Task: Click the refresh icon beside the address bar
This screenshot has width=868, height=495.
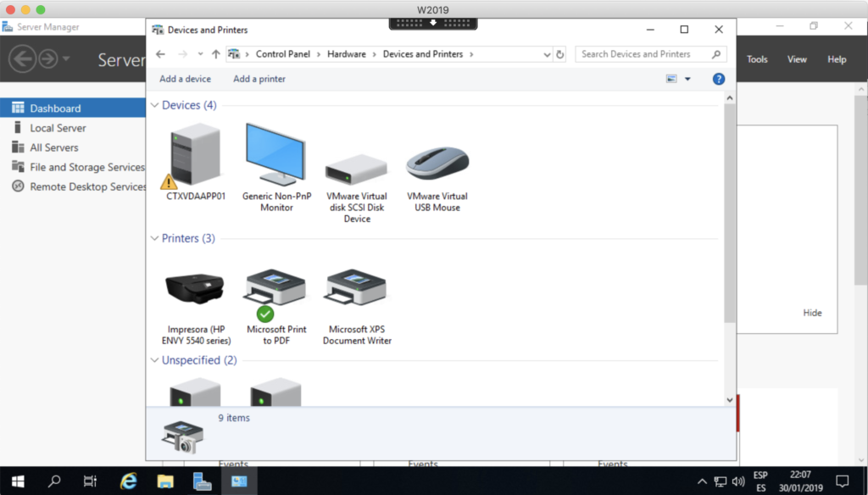Action: pos(559,53)
